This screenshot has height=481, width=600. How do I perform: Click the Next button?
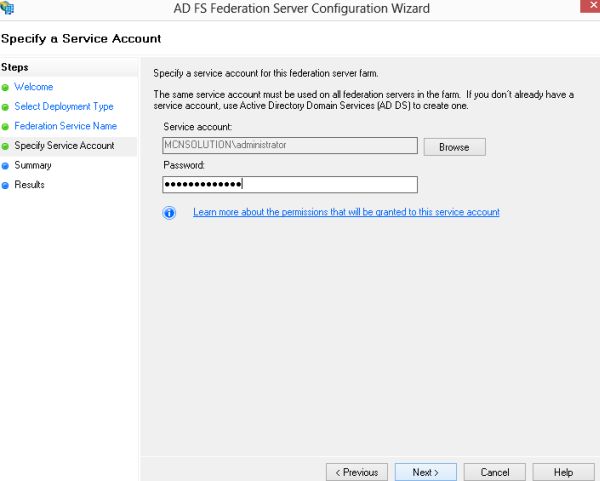(425, 472)
